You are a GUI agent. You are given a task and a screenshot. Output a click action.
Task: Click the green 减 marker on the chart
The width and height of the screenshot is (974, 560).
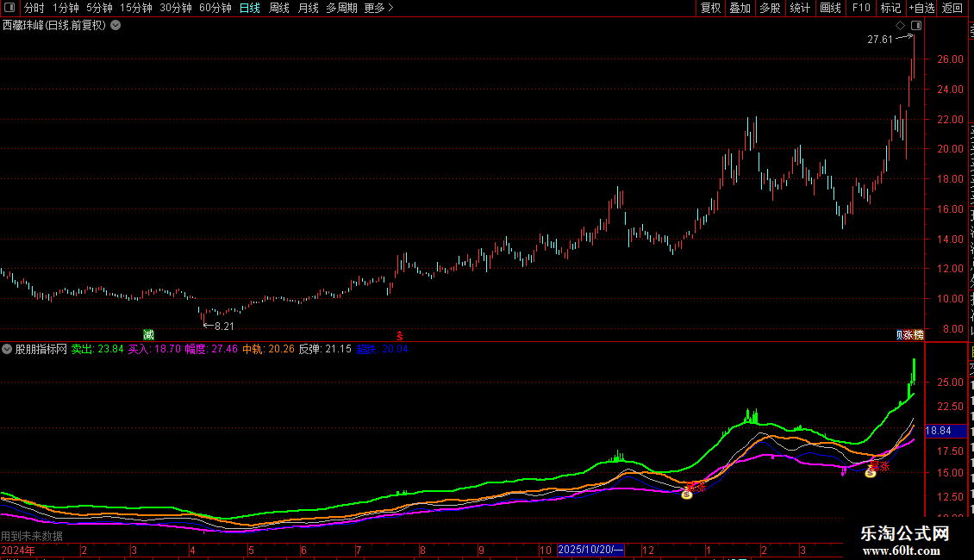pyautogui.click(x=148, y=334)
